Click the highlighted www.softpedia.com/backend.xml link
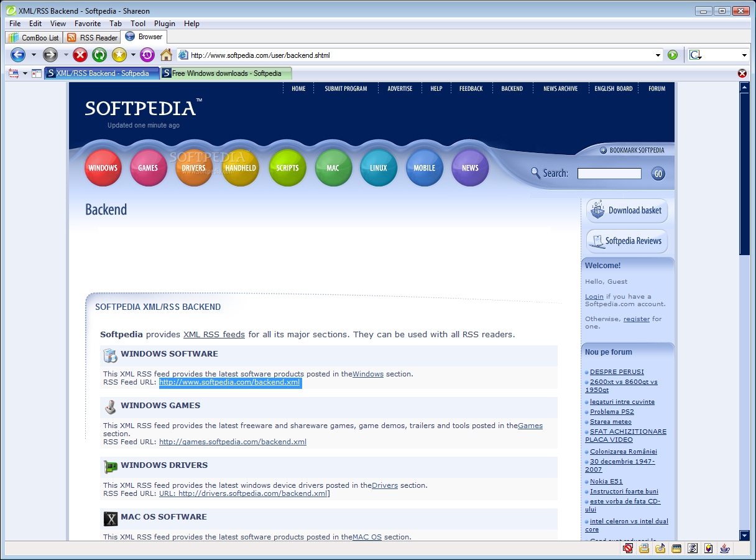Screen dimensions: 756x560 point(230,382)
